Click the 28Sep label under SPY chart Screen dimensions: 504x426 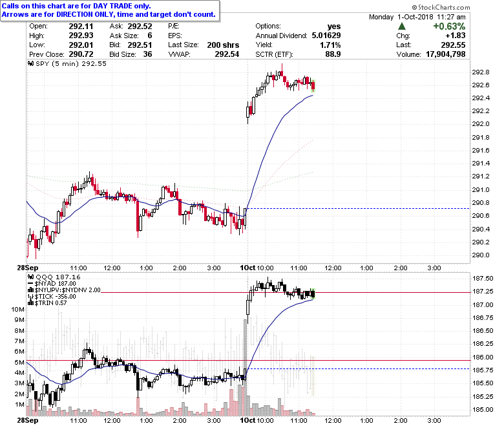27,268
